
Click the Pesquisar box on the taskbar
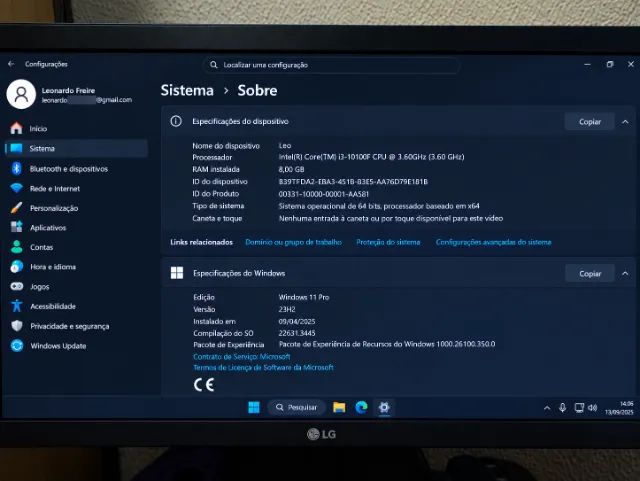click(297, 407)
